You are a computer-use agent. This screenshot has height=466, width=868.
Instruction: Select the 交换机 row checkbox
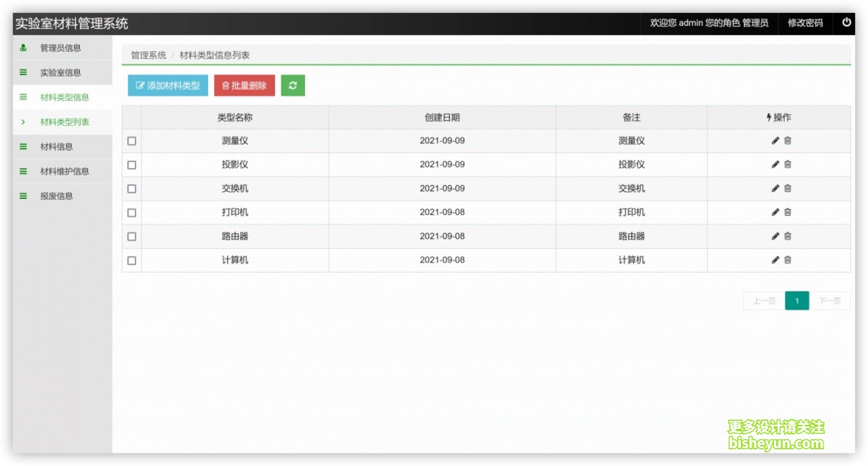[131, 188]
